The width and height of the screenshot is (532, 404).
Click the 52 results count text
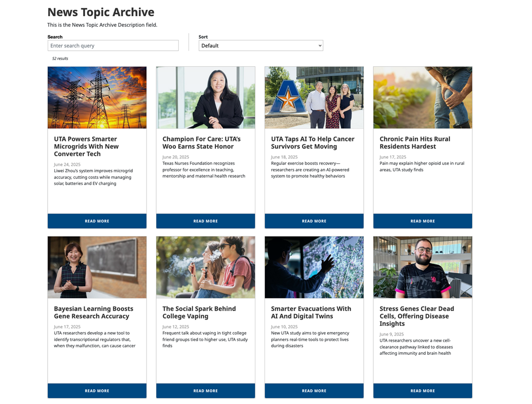point(60,58)
